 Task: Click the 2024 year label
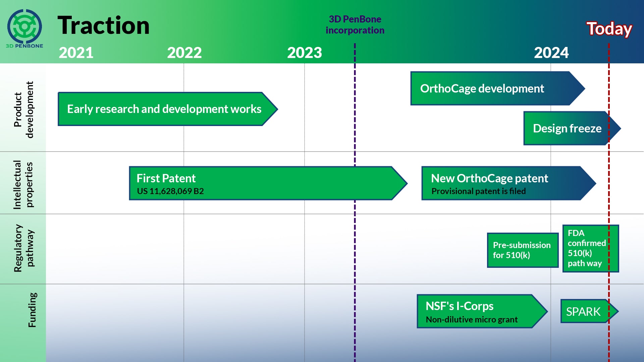(551, 53)
